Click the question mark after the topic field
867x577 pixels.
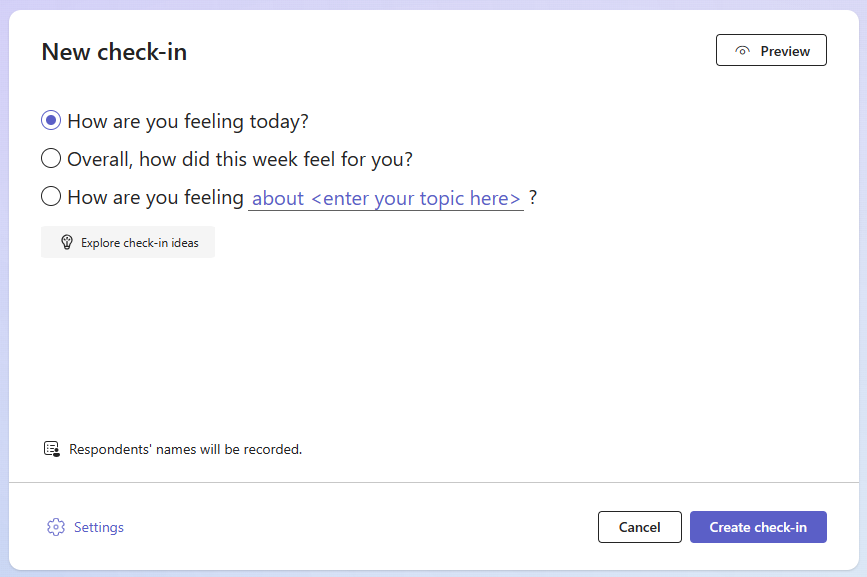pos(534,197)
